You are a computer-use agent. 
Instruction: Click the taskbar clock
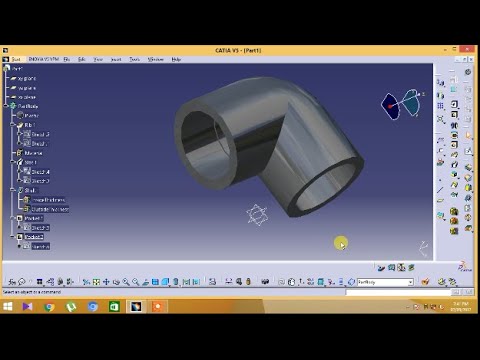tap(461, 307)
